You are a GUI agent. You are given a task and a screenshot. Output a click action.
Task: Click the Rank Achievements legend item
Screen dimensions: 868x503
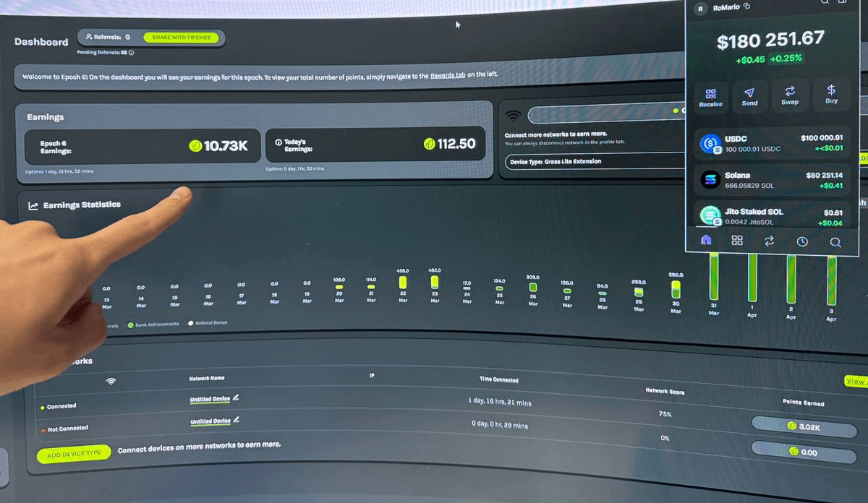point(153,324)
